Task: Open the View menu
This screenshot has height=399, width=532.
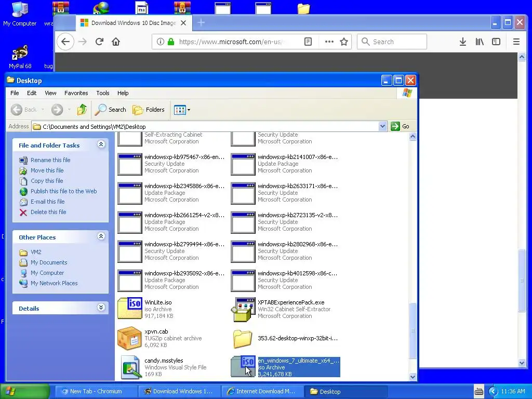Action: click(50, 93)
